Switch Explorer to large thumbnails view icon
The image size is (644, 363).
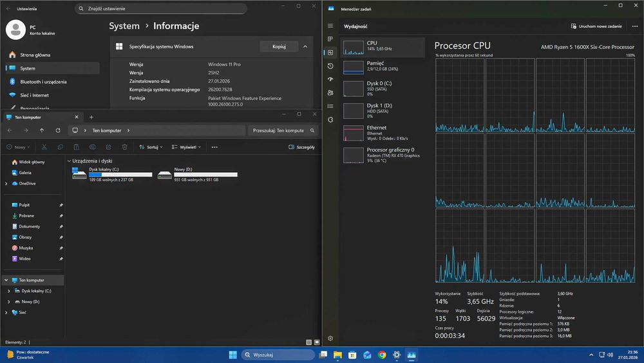coord(317,342)
